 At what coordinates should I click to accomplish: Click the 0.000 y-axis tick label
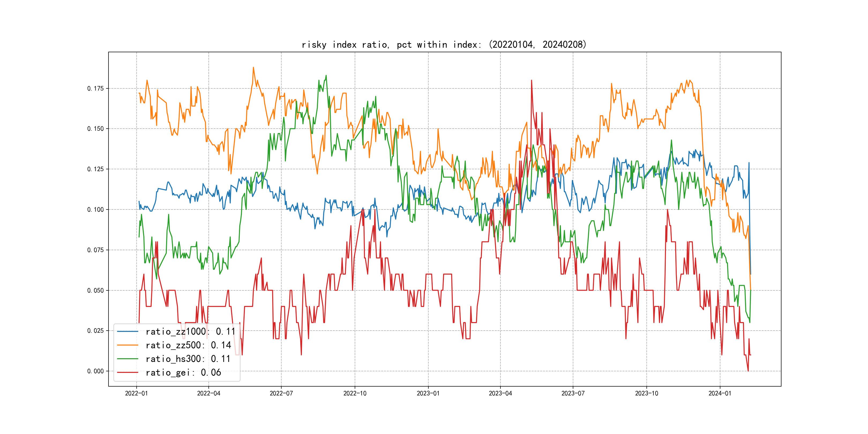tap(95, 371)
